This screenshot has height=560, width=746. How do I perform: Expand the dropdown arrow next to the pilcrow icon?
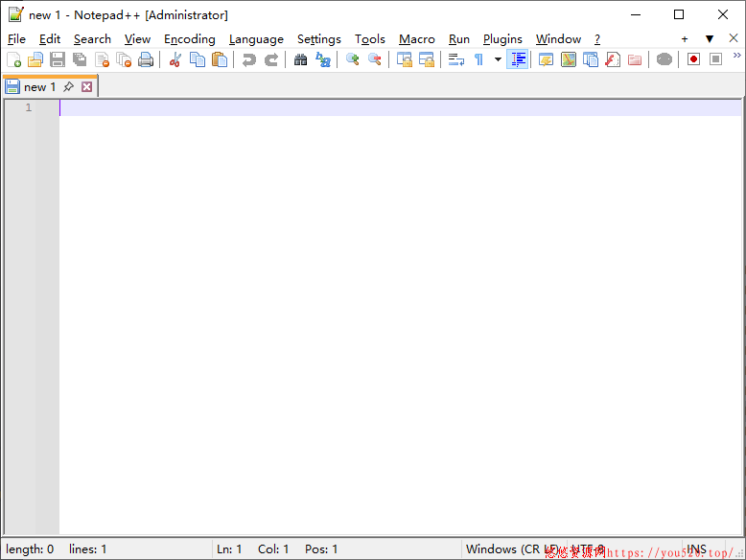pyautogui.click(x=498, y=60)
